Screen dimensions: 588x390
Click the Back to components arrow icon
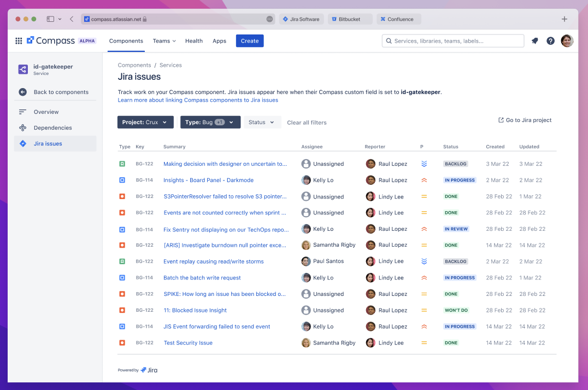pos(23,92)
